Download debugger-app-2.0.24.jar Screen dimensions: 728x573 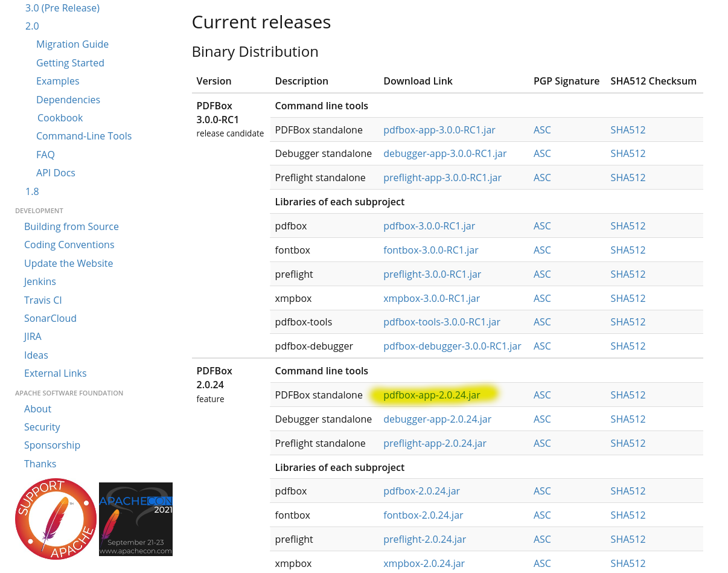(438, 419)
